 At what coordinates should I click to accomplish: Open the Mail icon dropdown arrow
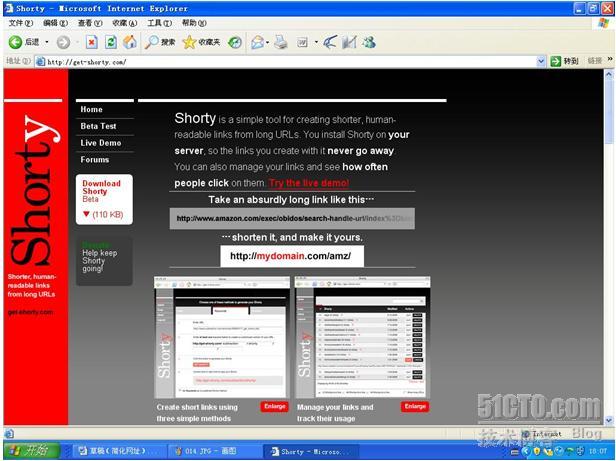point(268,42)
